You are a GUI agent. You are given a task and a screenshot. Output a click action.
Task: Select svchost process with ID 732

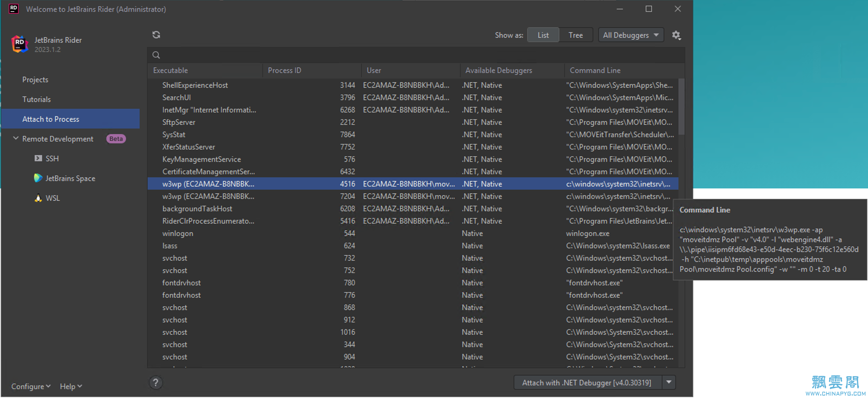(x=413, y=258)
